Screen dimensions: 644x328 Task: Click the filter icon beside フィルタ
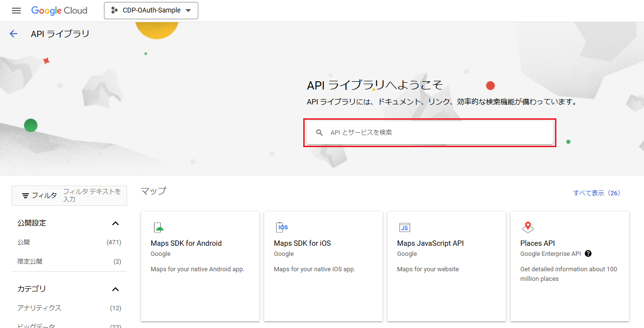[x=26, y=196]
